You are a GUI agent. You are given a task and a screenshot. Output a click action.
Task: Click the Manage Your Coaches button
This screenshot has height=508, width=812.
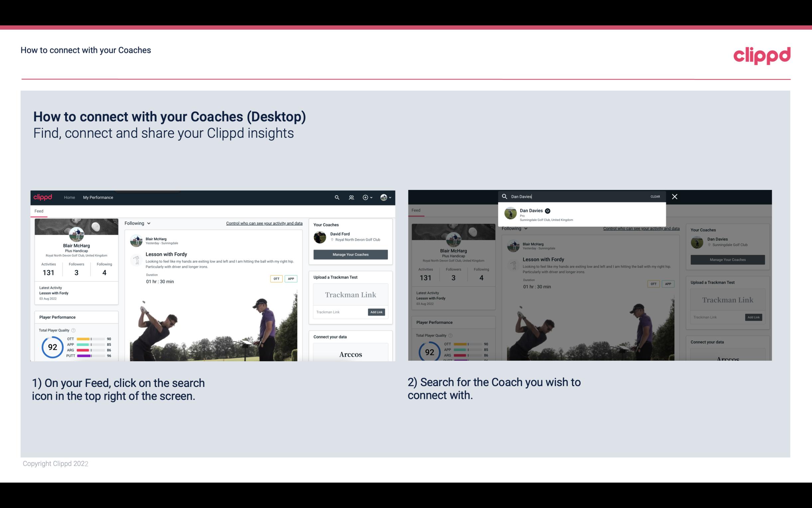coord(350,254)
